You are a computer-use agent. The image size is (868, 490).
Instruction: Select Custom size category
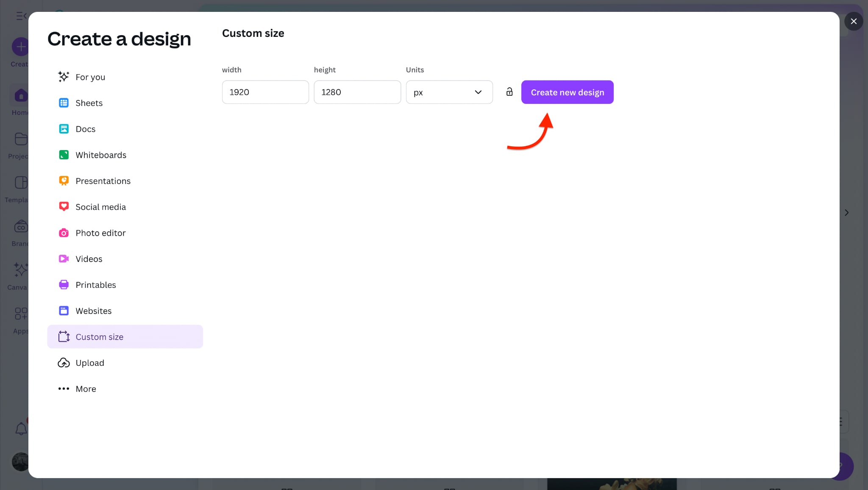pyautogui.click(x=125, y=337)
